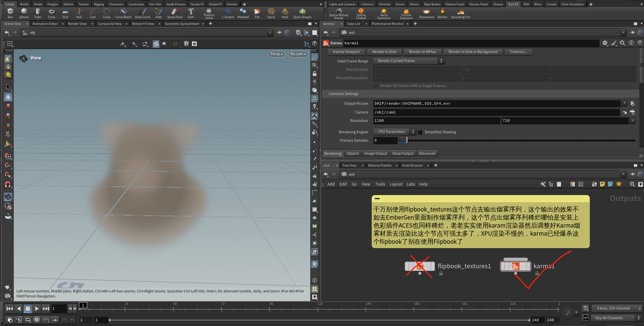Switch to the Image Output tab
The image size is (644, 326).
(375, 154)
